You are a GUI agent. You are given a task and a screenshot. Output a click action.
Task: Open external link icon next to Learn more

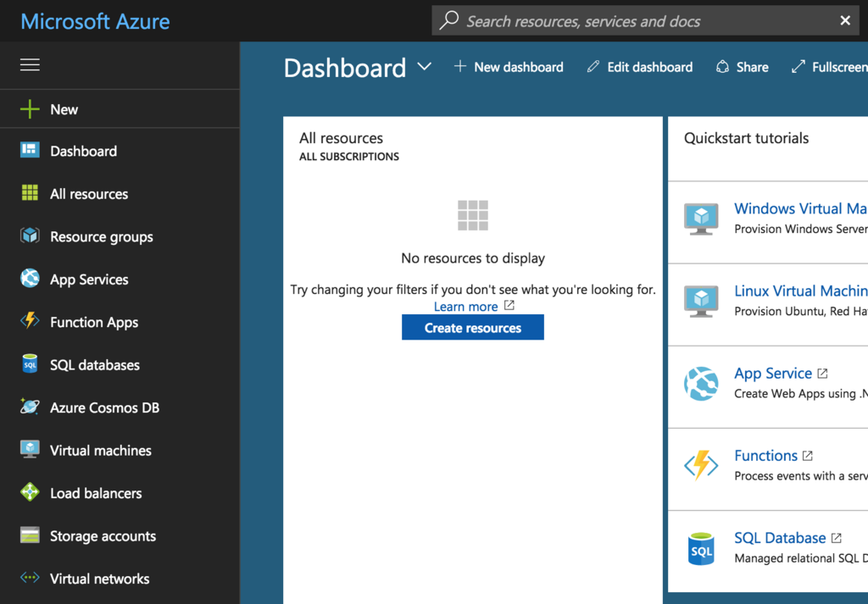(509, 305)
